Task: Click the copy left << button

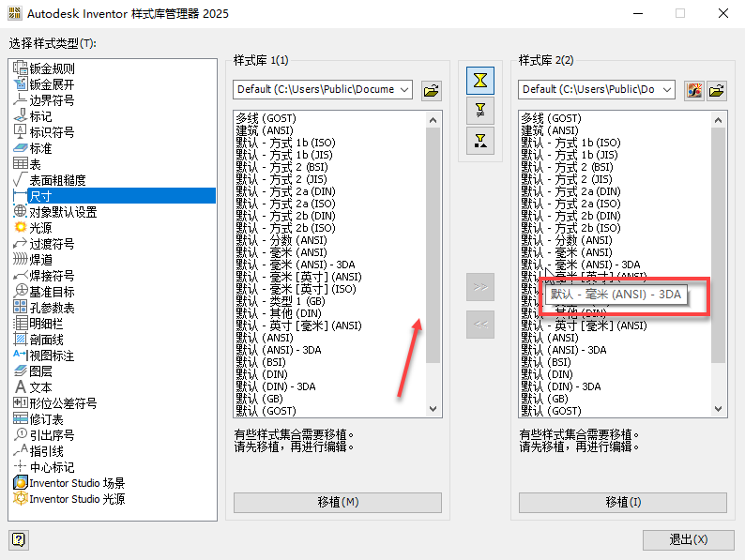Action: pos(480,325)
